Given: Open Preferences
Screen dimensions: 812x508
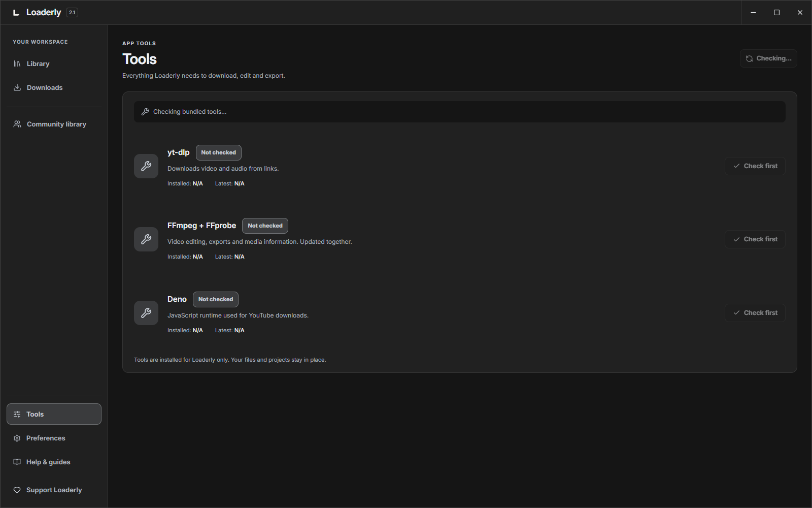Looking at the screenshot, I should (x=54, y=438).
